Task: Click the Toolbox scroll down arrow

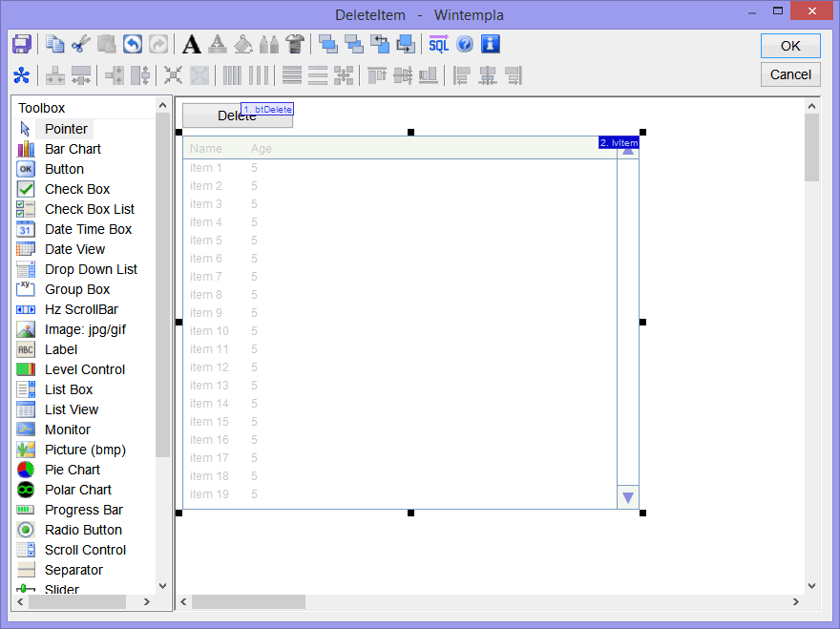Action: 163,586
